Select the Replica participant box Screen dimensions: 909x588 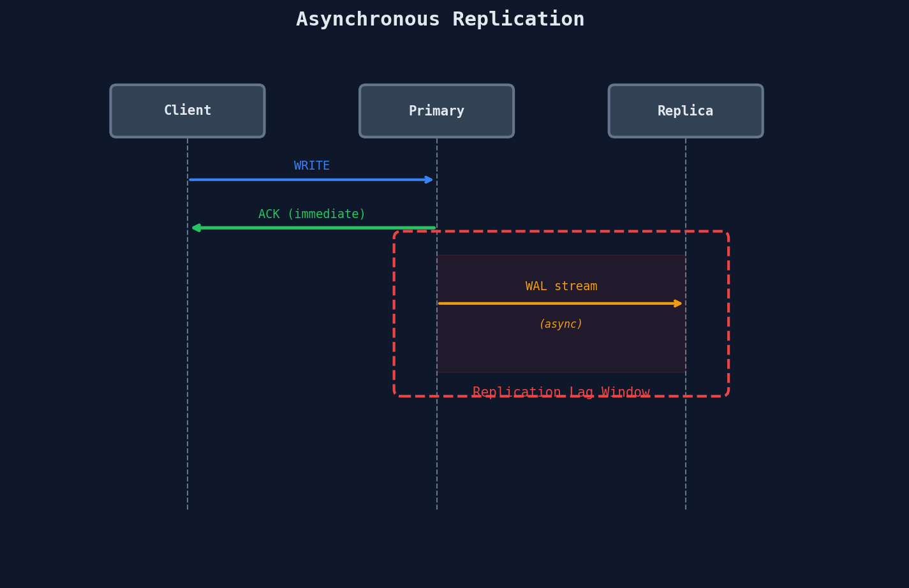[686, 111]
